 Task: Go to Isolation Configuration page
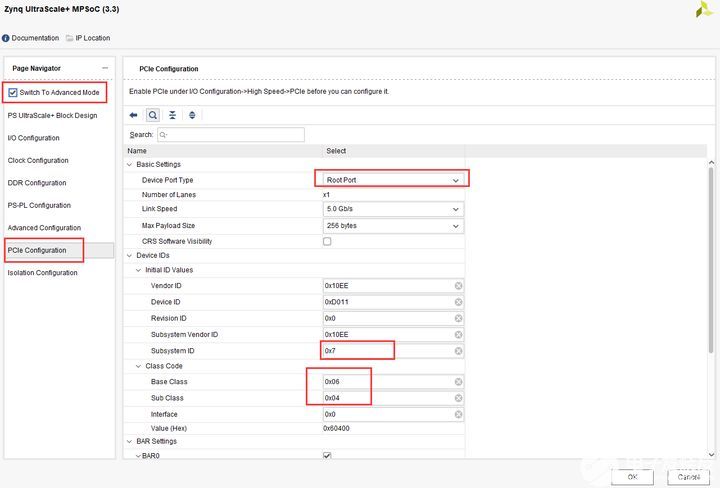[42, 273]
